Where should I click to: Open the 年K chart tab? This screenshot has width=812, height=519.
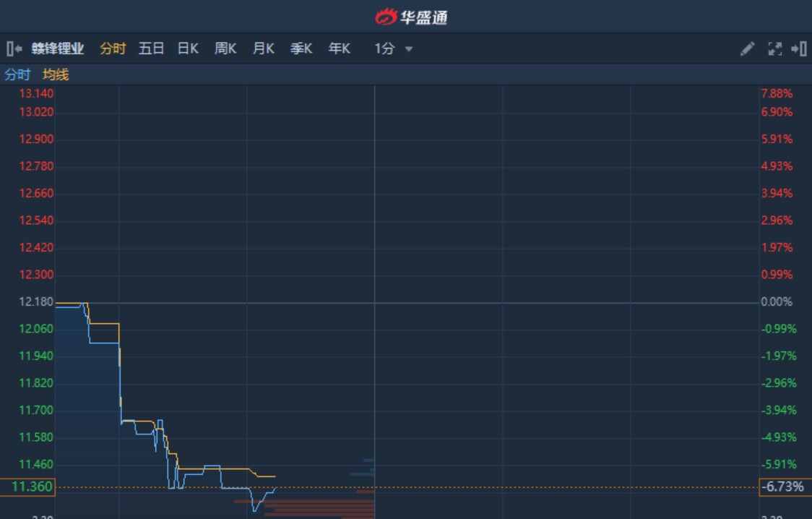pos(340,48)
